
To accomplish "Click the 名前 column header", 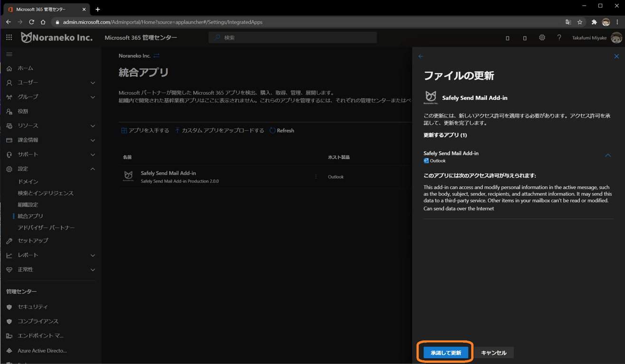I will coord(127,157).
